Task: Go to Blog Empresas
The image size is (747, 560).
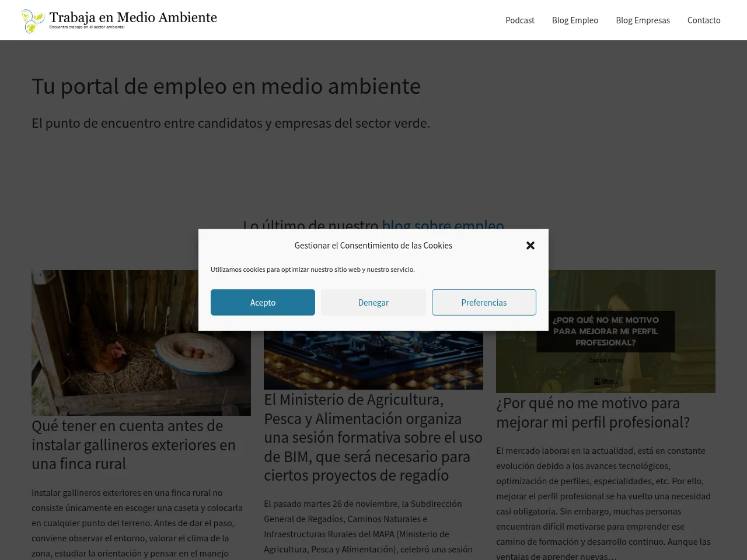Action: tap(643, 20)
